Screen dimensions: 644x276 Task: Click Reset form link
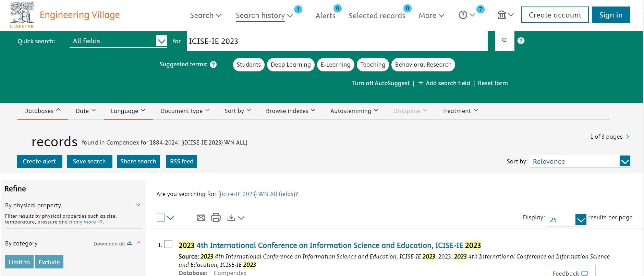493,83
